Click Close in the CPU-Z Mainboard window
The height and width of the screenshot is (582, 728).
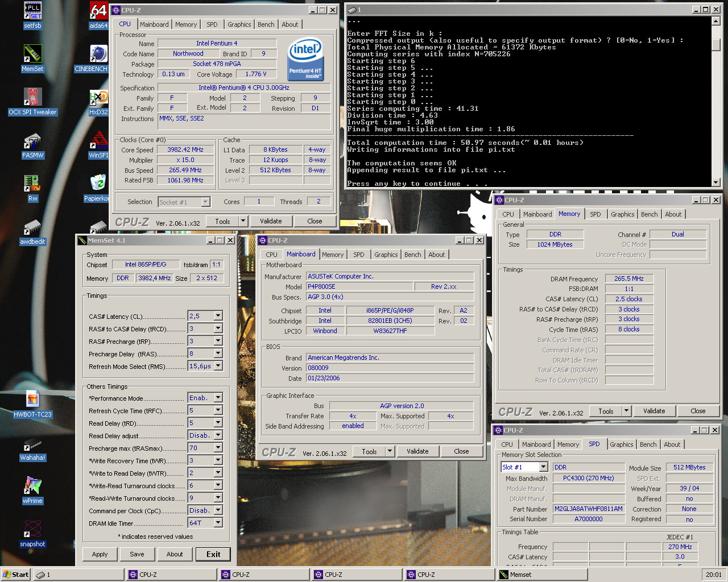click(462, 451)
